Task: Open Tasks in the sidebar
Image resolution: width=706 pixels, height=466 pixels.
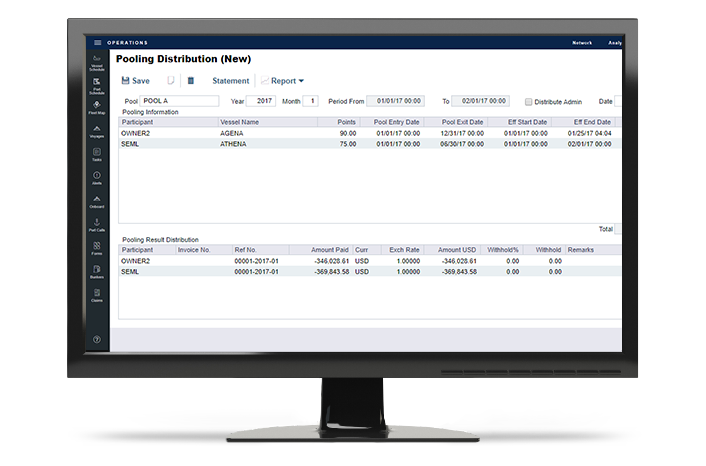Action: (x=97, y=155)
